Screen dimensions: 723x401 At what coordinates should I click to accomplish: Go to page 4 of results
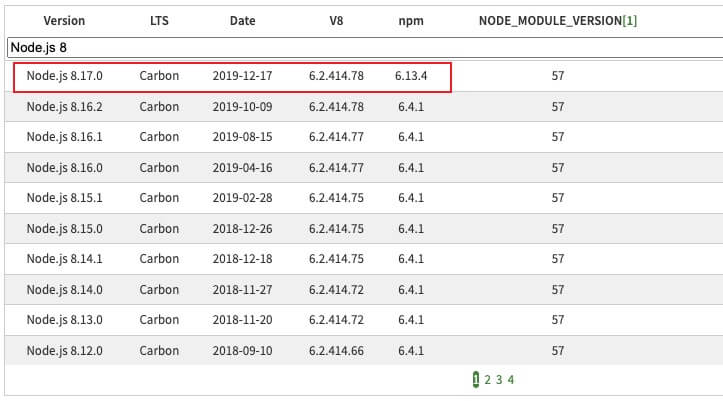tap(510, 380)
